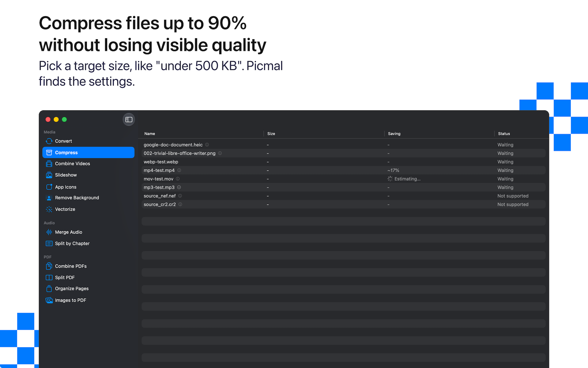Go to Combine PDFs
This screenshot has height=368, width=588.
(x=88, y=266)
